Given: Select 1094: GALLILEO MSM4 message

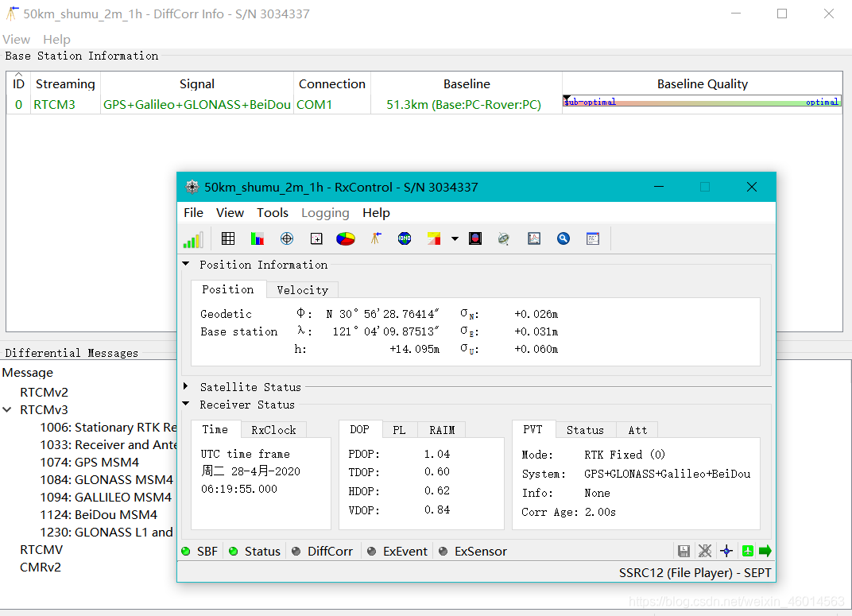Looking at the screenshot, I should tap(106, 497).
